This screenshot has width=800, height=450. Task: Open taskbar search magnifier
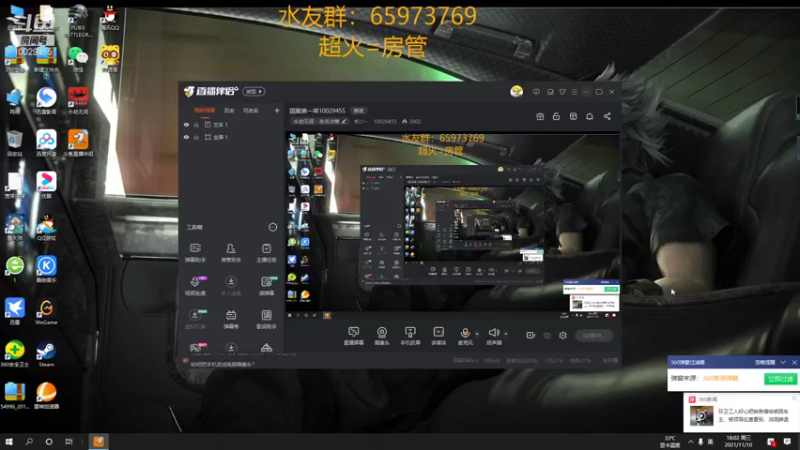point(29,441)
